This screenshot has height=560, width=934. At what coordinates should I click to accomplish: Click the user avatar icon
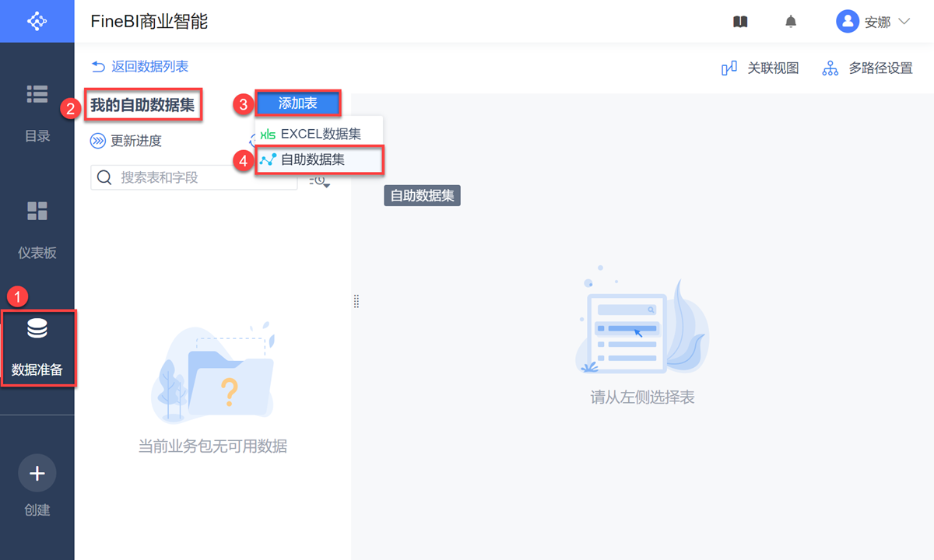pyautogui.click(x=847, y=21)
